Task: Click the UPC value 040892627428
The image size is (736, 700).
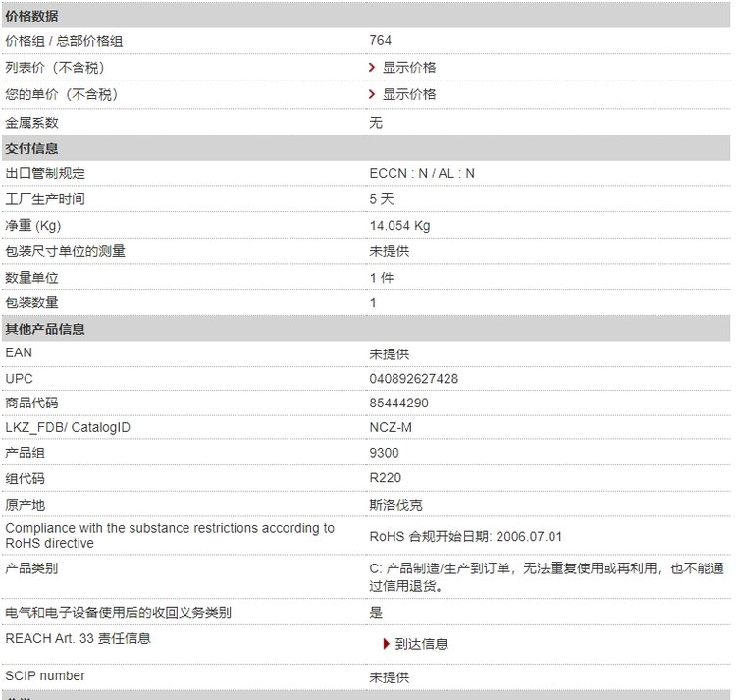Action: tap(413, 379)
